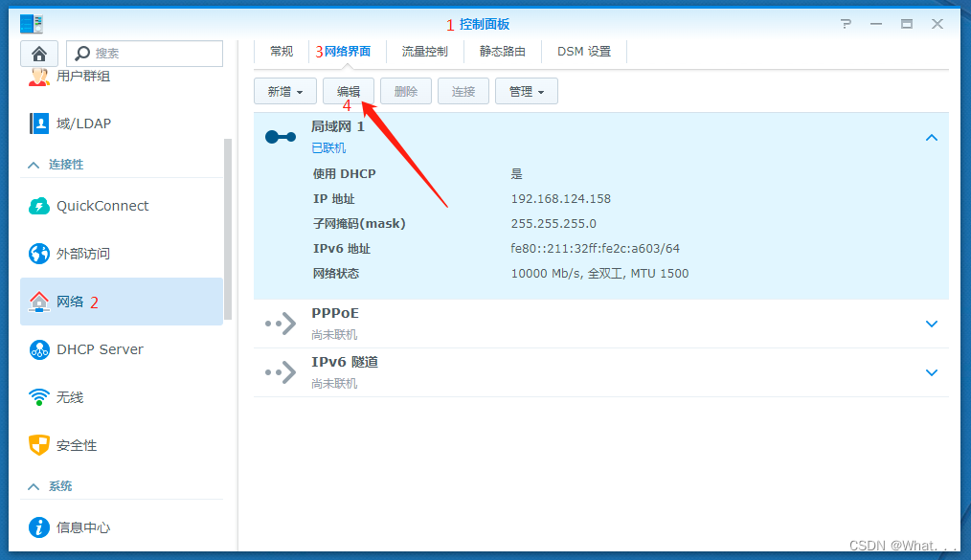The height and width of the screenshot is (560, 971).
Task: Click the 网络状态 label
Action: 336,273
